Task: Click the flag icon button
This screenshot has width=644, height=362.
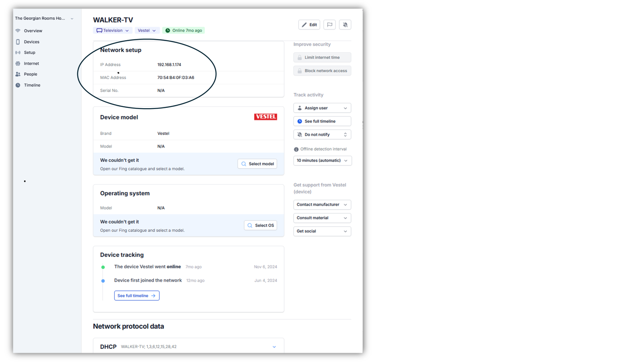Action: pos(329,25)
